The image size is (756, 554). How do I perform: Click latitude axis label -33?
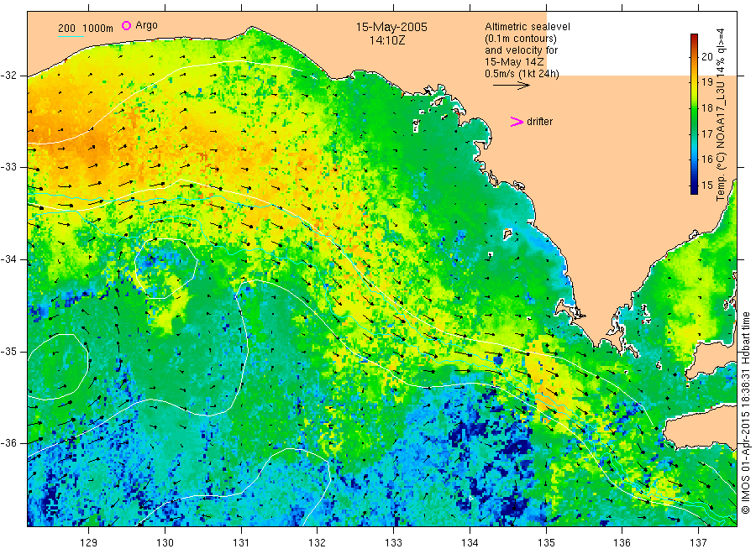8,167
